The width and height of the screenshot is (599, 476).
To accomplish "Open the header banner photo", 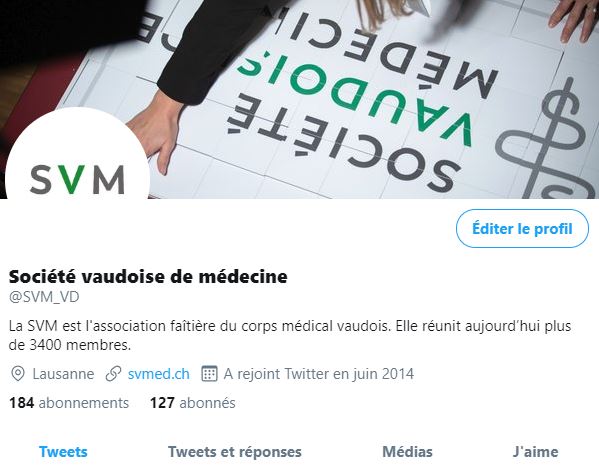I will [x=300, y=99].
